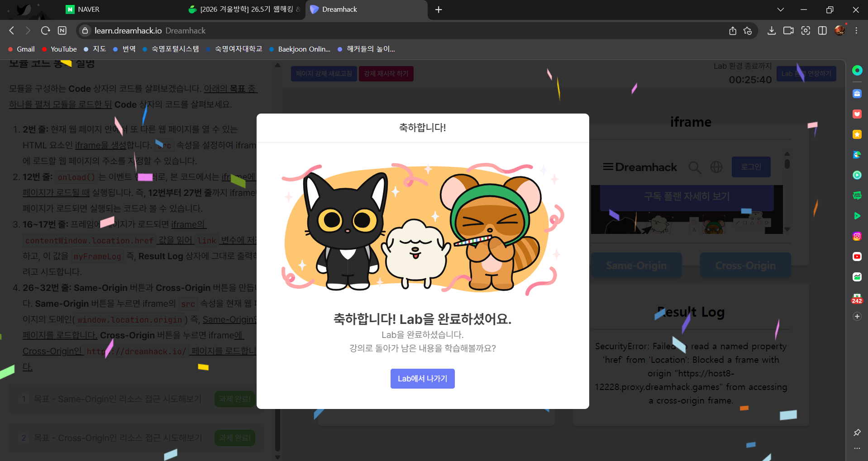Viewport: 868px width, 461px height.
Task: Open the browser three-dot menu
Action: click(856, 30)
